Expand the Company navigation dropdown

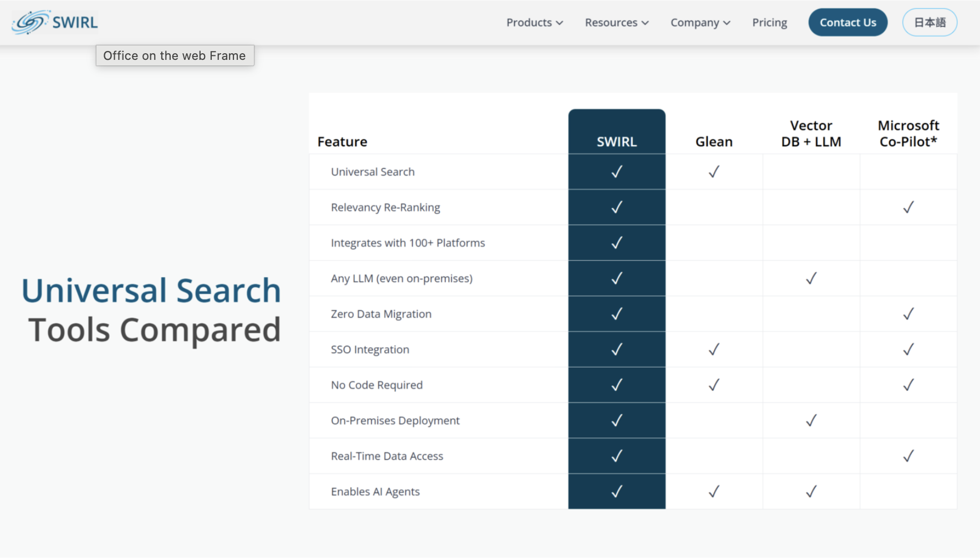[700, 23]
